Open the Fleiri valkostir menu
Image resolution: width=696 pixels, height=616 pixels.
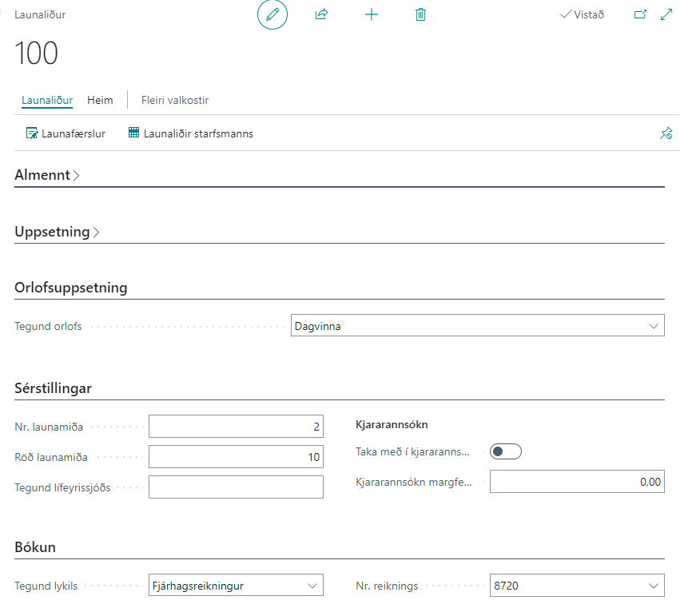(174, 101)
